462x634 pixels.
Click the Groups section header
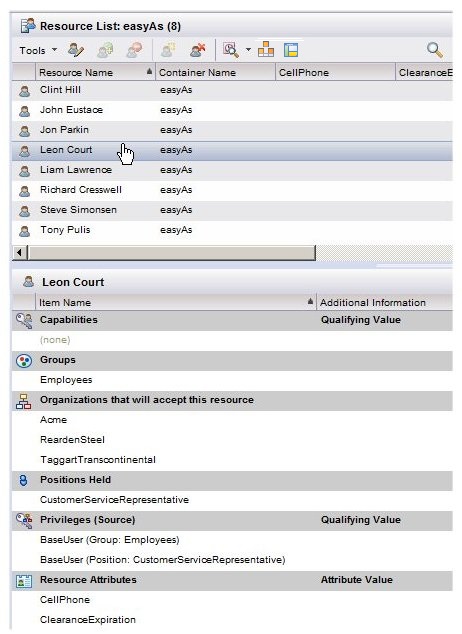232,360
